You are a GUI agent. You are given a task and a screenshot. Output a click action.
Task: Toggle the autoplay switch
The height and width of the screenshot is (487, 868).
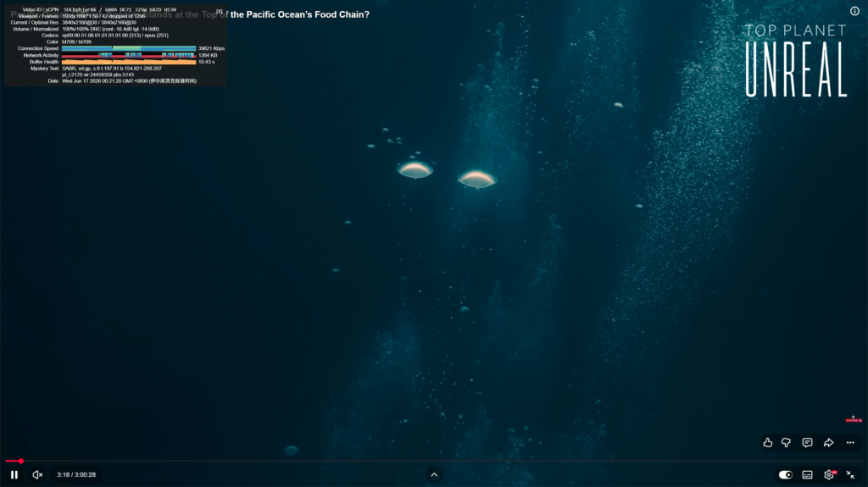(786, 475)
